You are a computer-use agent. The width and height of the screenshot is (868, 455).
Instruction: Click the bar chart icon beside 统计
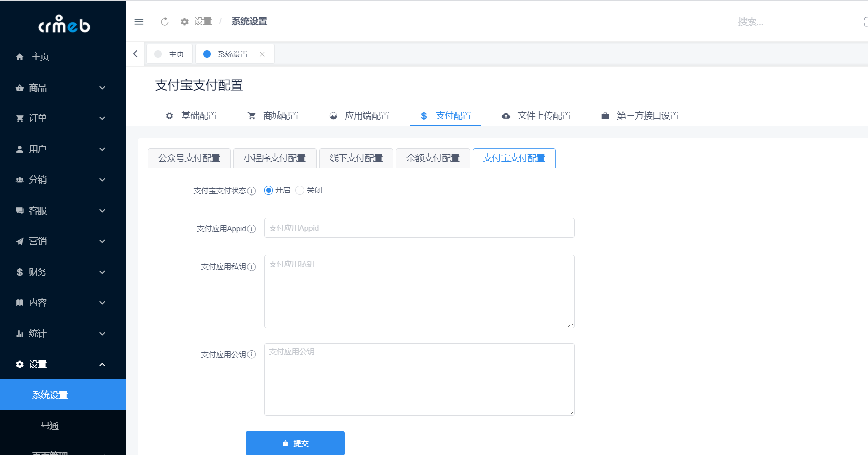(20, 334)
